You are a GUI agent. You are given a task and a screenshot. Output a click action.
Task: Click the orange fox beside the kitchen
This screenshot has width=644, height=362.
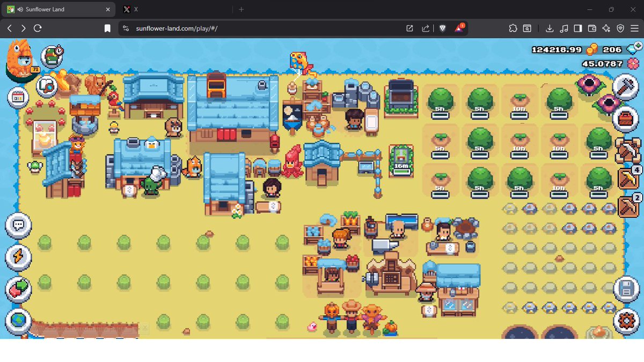pos(193,166)
